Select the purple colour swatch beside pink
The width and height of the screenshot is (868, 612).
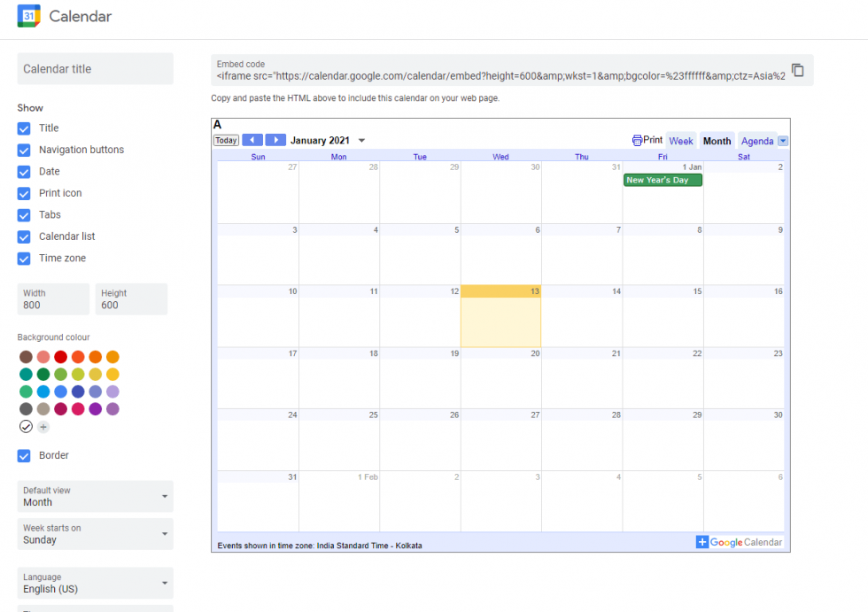coord(96,409)
